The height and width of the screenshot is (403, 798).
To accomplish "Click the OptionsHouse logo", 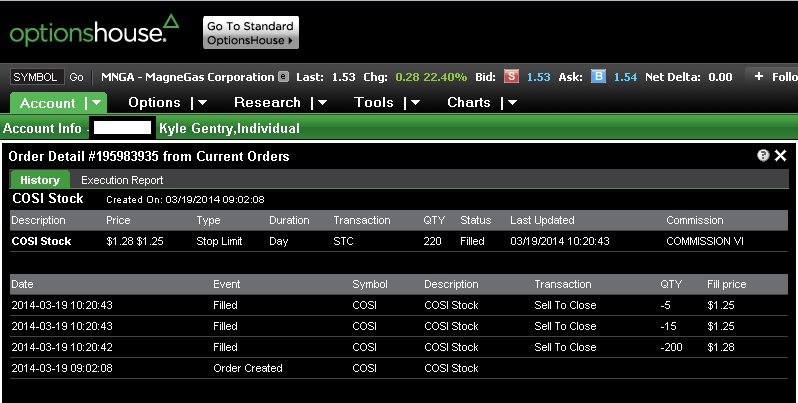I will click(94, 31).
